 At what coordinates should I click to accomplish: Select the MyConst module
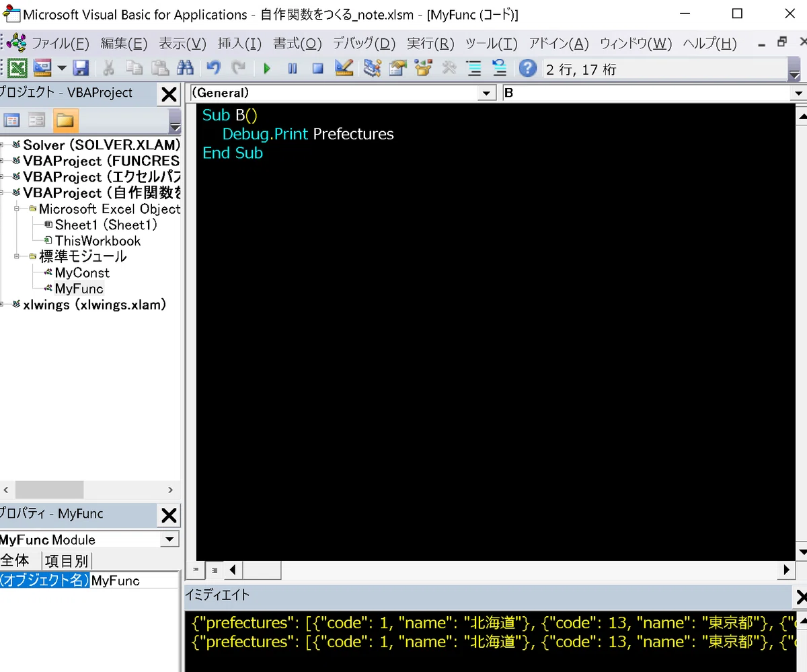[82, 272]
